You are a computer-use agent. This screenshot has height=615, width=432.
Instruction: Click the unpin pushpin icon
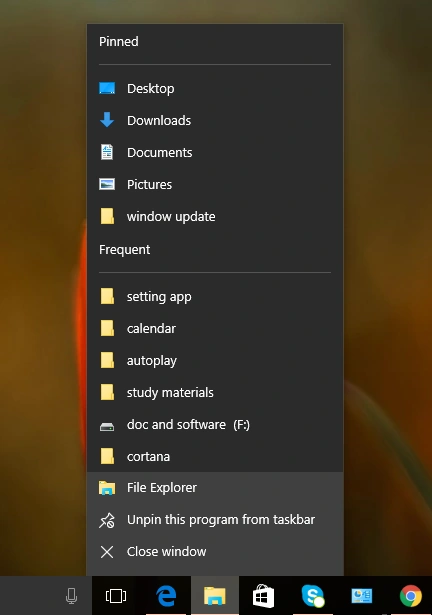click(107, 520)
